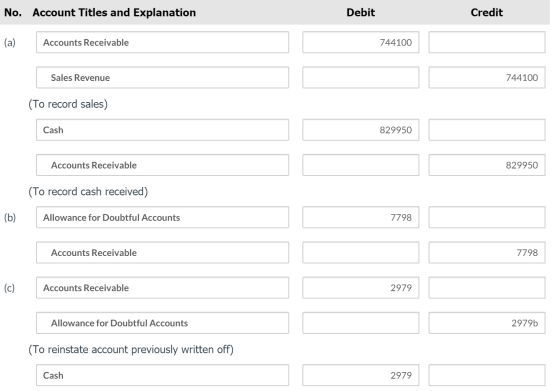Click the '(To record cash received)' explanation text
The height and width of the screenshot is (391, 560).
coord(88,191)
